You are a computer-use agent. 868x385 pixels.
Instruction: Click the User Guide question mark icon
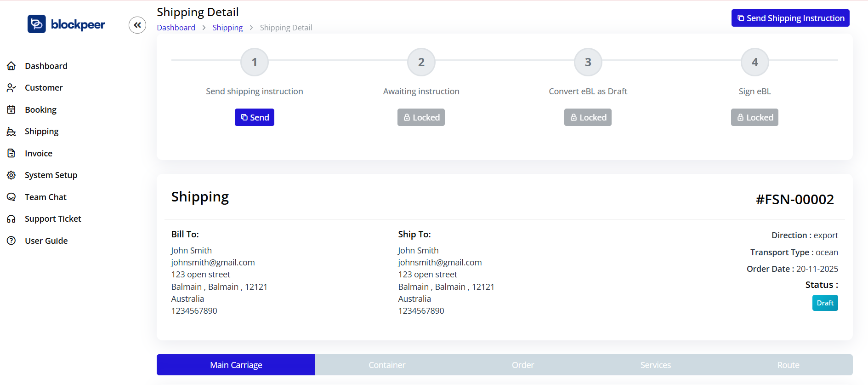pyautogui.click(x=11, y=241)
